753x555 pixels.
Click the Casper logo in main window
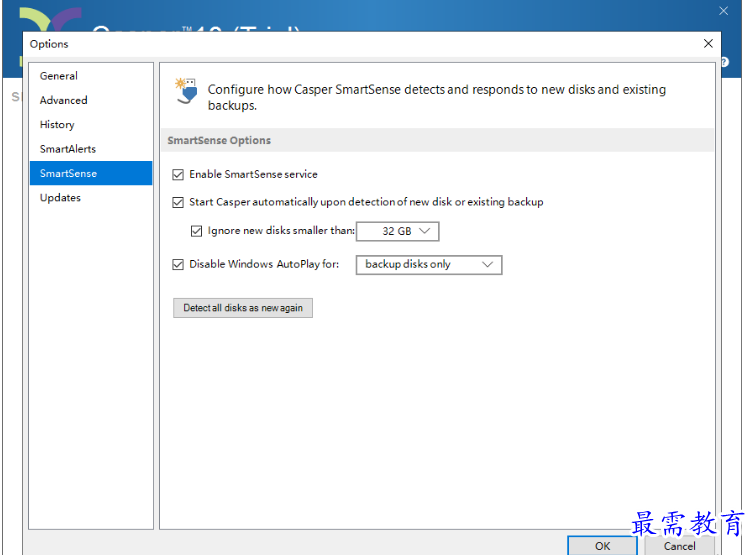coord(49,20)
